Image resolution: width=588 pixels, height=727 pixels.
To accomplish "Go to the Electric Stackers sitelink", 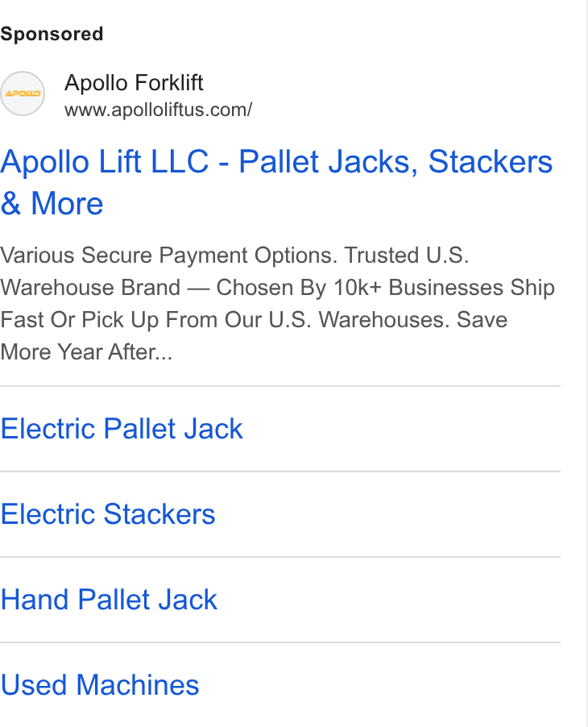I will point(108,514).
